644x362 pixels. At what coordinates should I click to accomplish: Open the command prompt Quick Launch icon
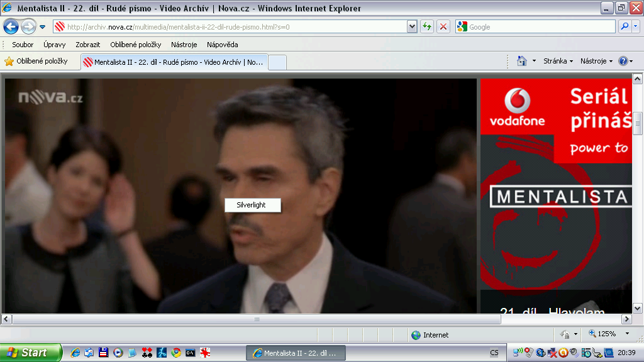(190, 353)
